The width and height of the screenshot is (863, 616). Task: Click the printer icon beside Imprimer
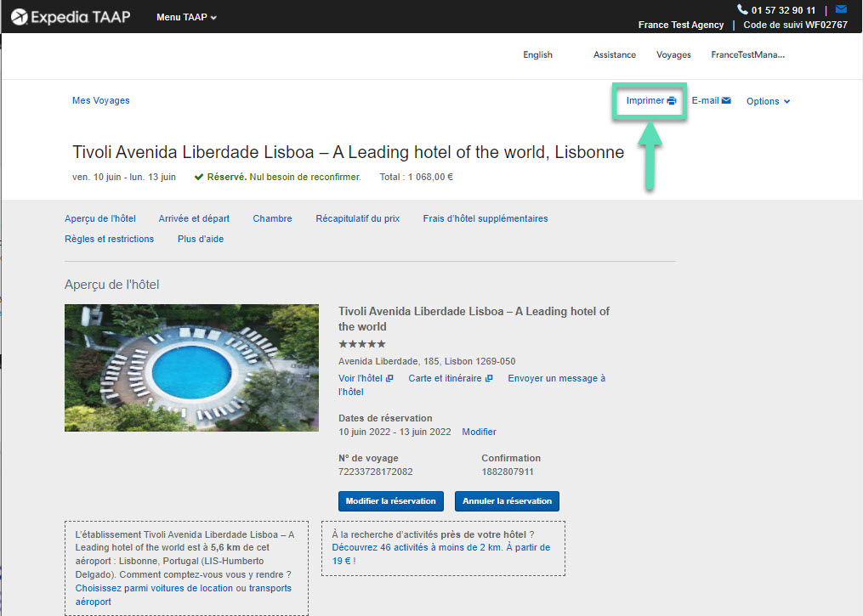[672, 100]
